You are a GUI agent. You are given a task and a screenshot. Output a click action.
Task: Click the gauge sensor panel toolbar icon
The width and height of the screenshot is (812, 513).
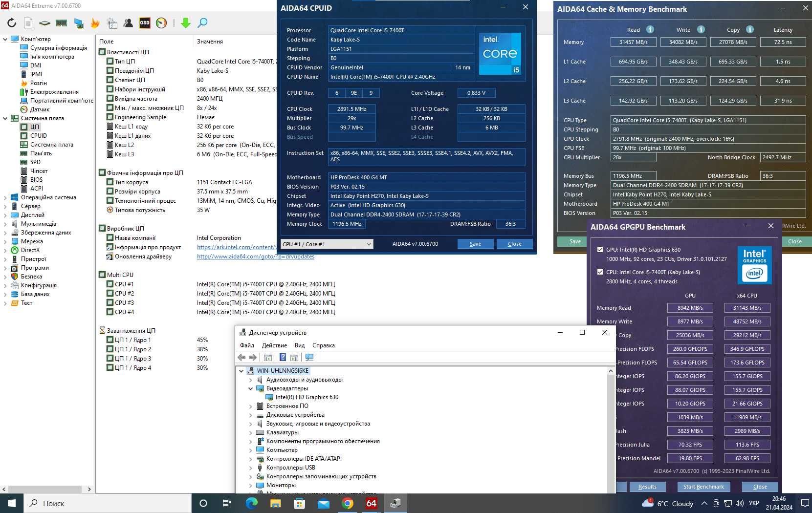[x=161, y=22]
